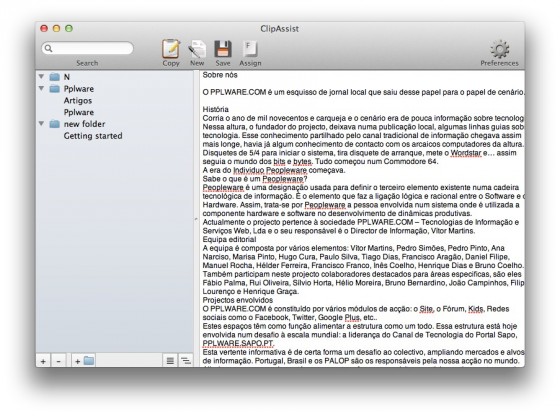The width and height of the screenshot is (560, 416).
Task: Select the Artigos clip item
Action: pos(78,100)
